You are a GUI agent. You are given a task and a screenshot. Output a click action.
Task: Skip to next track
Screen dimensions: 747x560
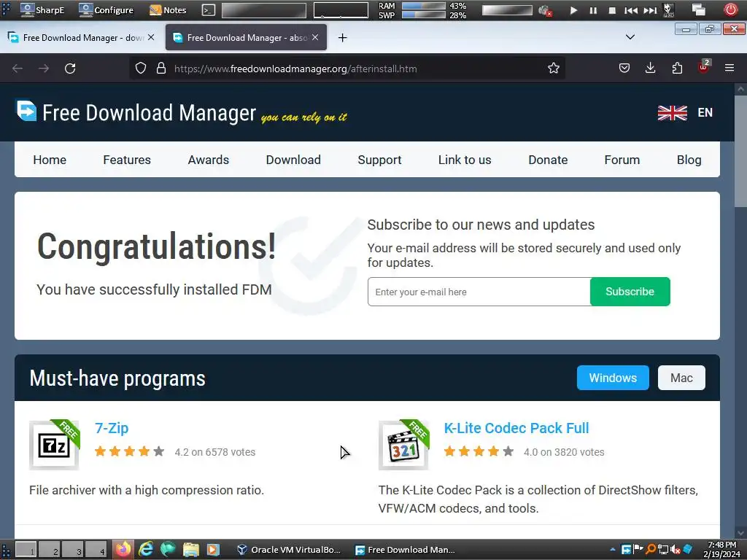coord(650,10)
